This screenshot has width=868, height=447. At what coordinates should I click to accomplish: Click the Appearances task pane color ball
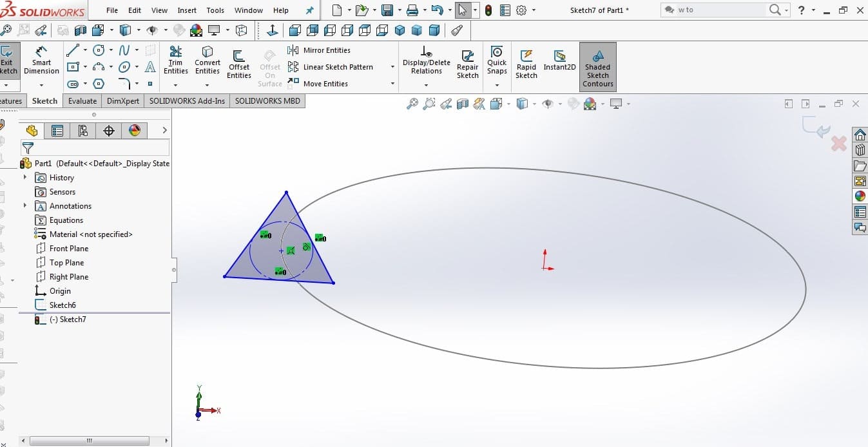point(860,196)
